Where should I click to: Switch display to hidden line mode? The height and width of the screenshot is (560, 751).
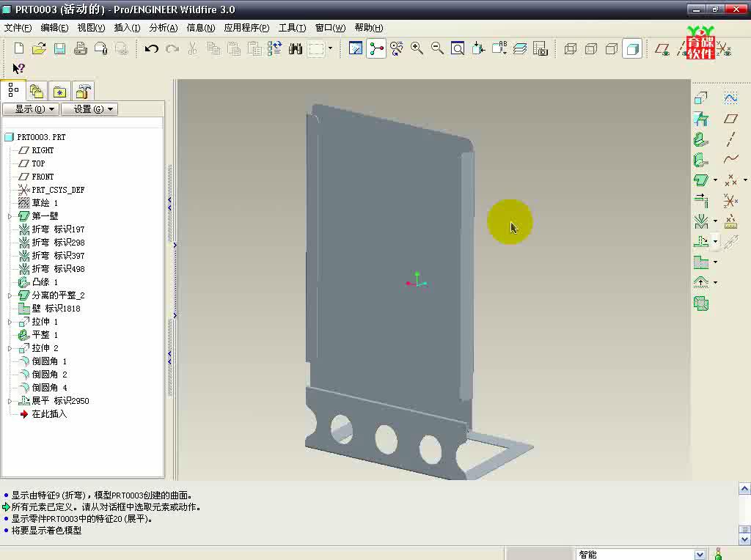591,48
